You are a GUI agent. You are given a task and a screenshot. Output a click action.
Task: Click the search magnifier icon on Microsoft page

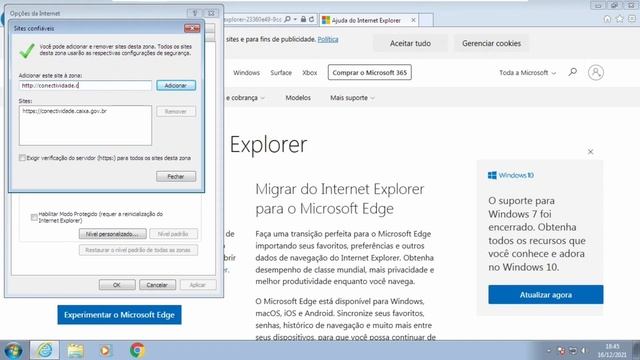pos(573,72)
